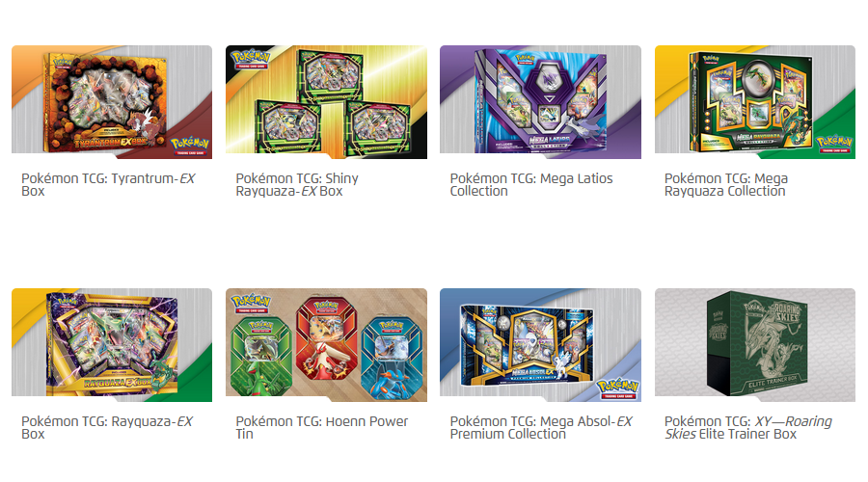Open the Shiny Rayquaza-EX Box image
This screenshot has height=482, width=868.
pos(327,102)
